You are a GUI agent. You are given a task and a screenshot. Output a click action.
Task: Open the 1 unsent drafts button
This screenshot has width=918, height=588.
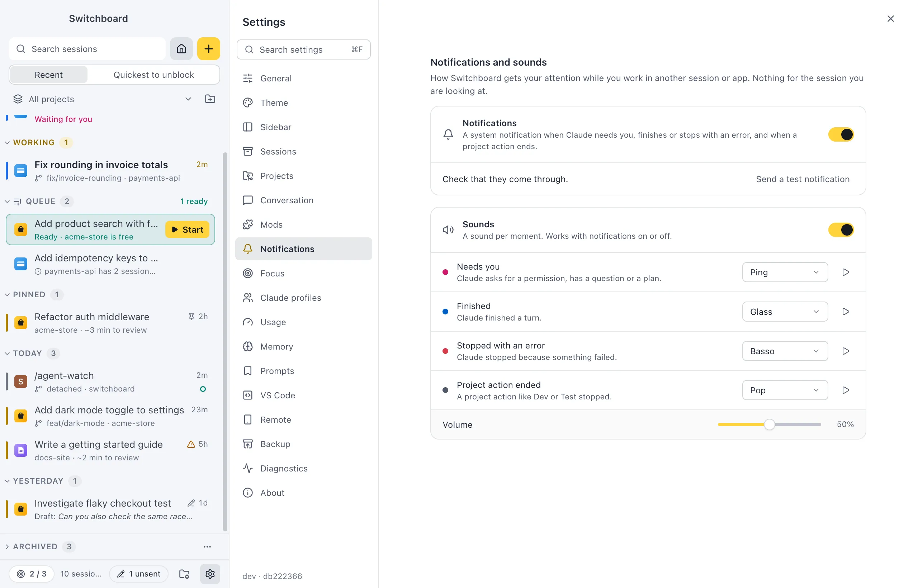(139, 574)
